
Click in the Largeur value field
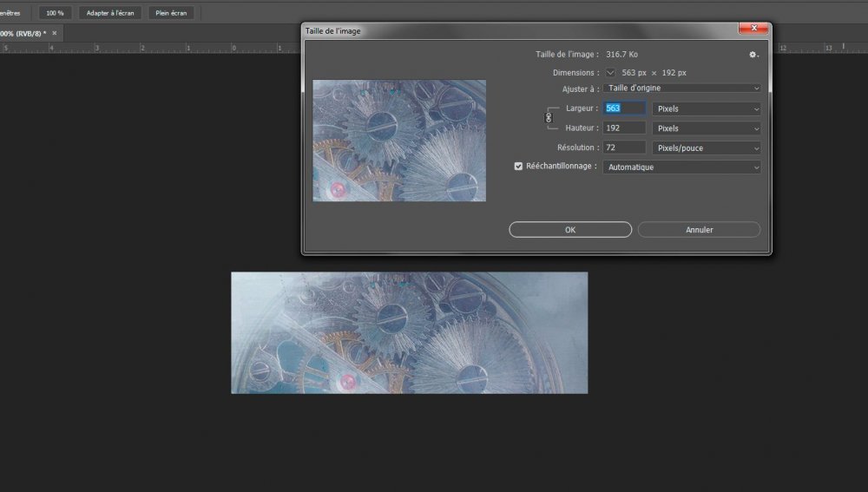[x=624, y=108]
